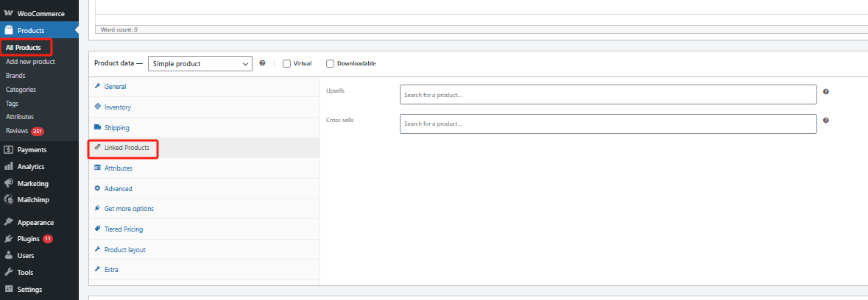Viewport: 868px width, 300px height.
Task: Open the Analytics sidebar section
Action: [x=30, y=167]
